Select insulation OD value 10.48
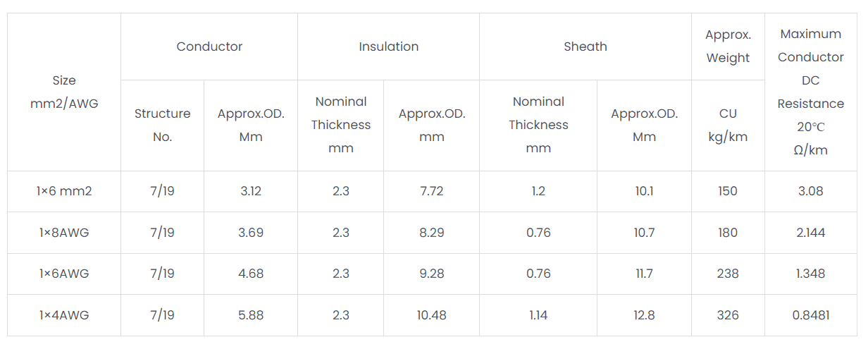Image resolution: width=868 pixels, height=342 pixels. (x=431, y=315)
